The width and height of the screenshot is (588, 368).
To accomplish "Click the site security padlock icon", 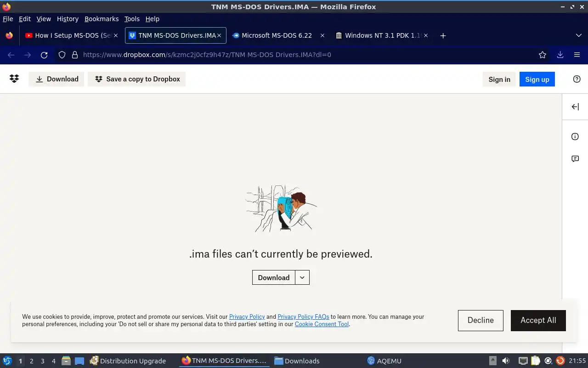I will pyautogui.click(x=75, y=55).
